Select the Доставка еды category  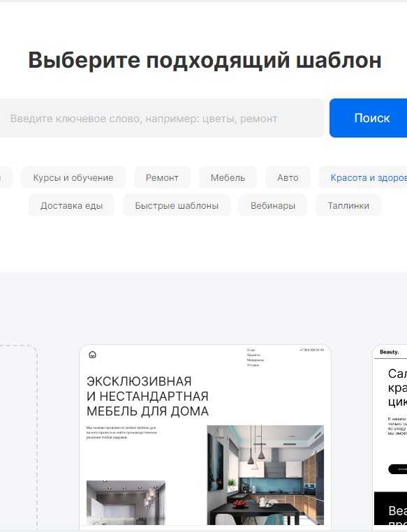(72, 205)
